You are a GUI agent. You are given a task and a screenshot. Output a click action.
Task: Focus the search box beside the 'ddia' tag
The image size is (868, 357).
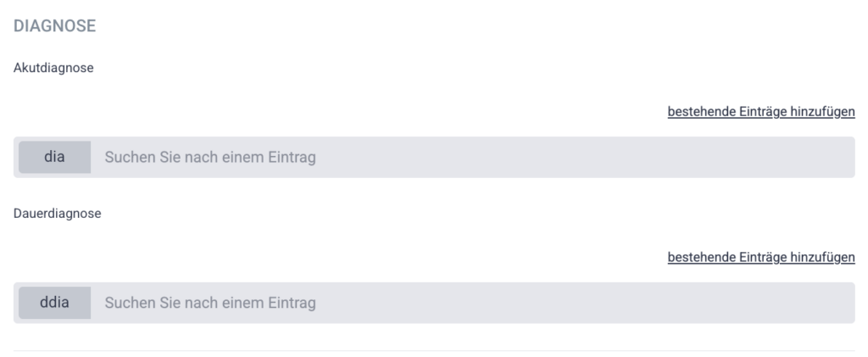[x=475, y=303]
